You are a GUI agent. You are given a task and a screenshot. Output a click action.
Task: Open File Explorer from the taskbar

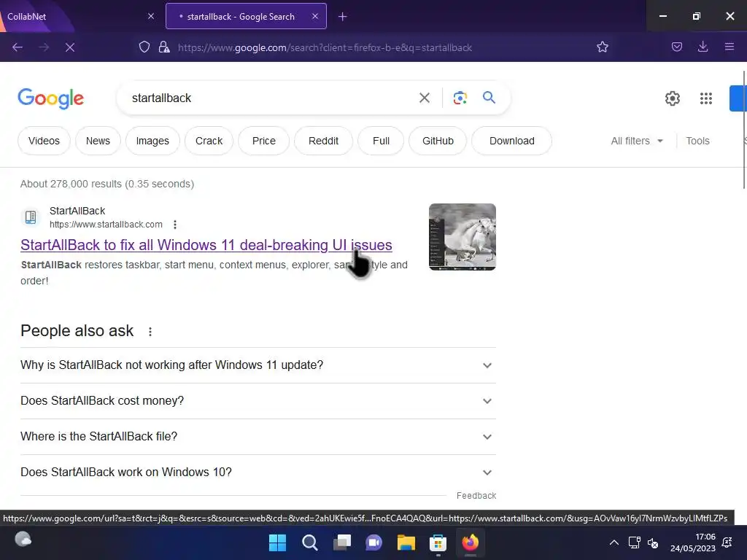tap(406, 542)
